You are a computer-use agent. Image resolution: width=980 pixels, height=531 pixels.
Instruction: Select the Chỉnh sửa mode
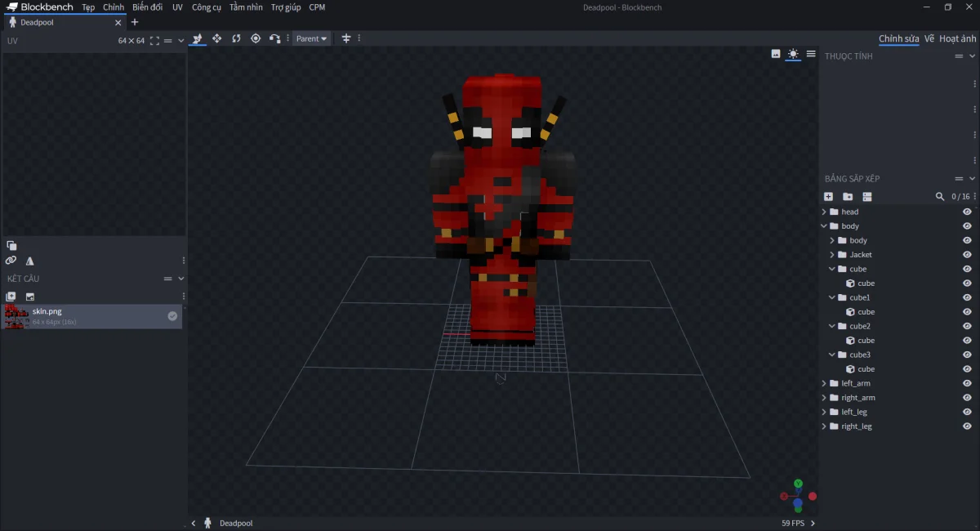click(x=899, y=38)
